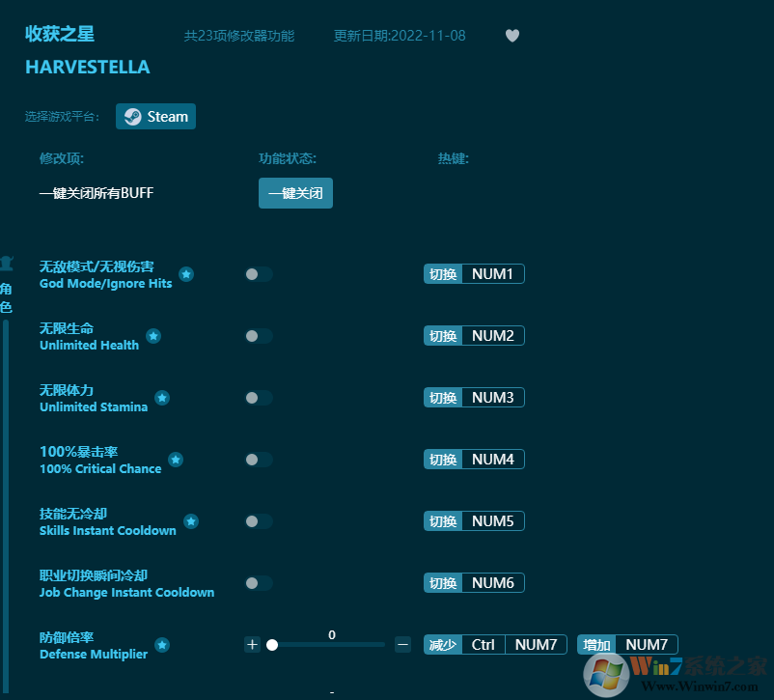This screenshot has height=700, width=774.
Task: Turn on Unlimited Stamina toggle
Action: coord(259,398)
